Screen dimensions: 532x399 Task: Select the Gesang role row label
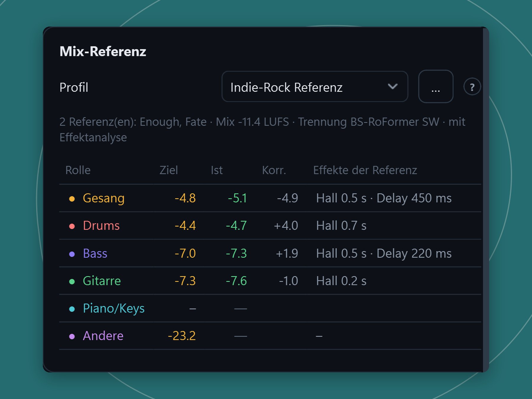(103, 198)
